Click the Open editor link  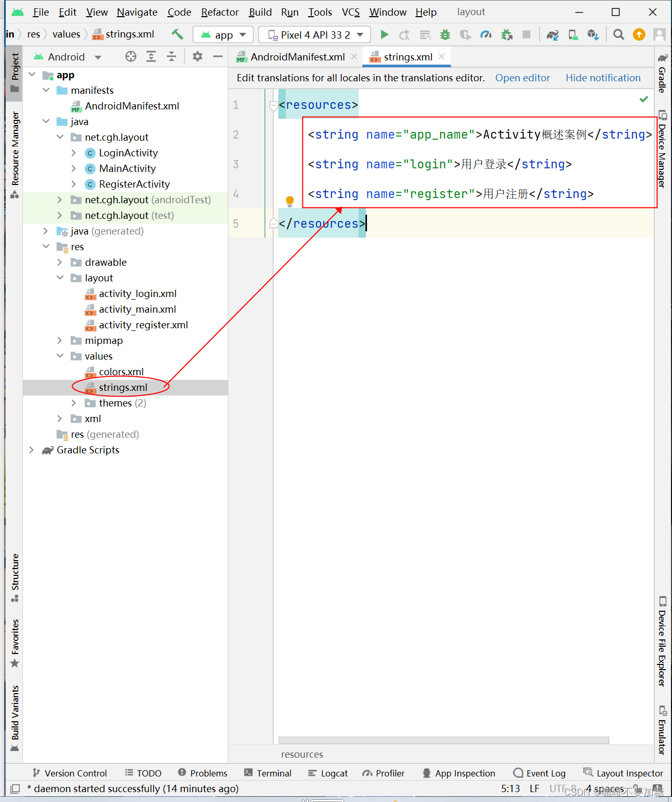pyautogui.click(x=522, y=78)
